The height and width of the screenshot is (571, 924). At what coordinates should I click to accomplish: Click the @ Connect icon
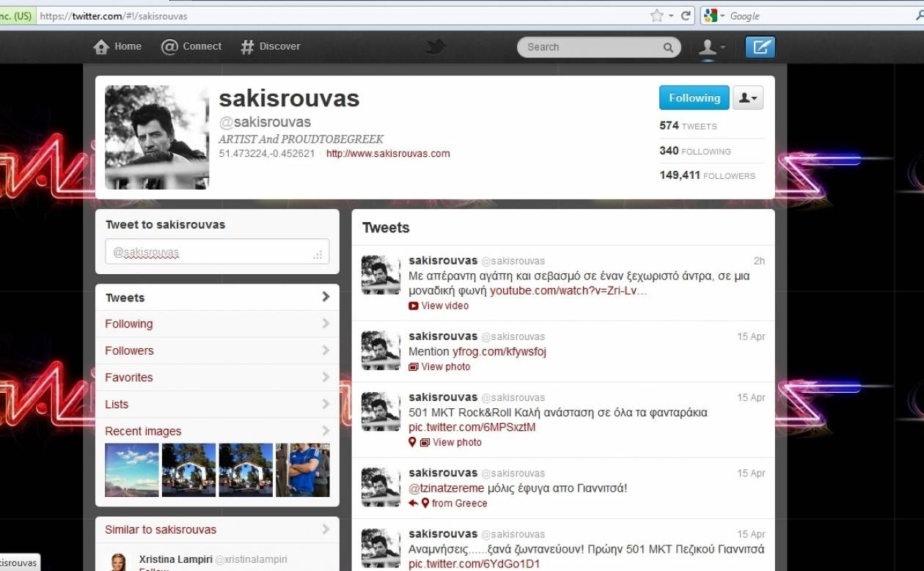point(169,47)
